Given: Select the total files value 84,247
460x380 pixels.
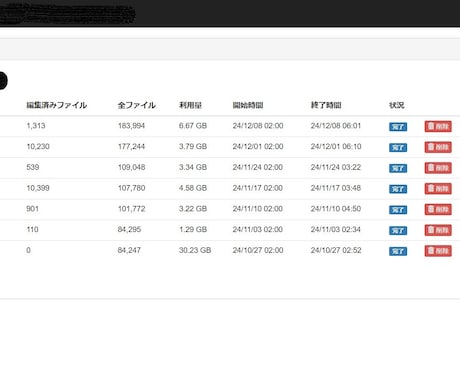Looking at the screenshot, I should pos(129,250).
